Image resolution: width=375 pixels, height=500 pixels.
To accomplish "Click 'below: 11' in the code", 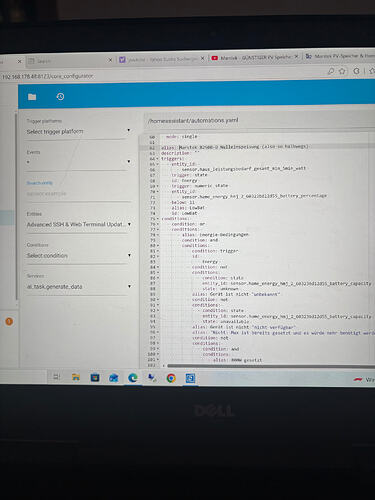I will [183, 202].
